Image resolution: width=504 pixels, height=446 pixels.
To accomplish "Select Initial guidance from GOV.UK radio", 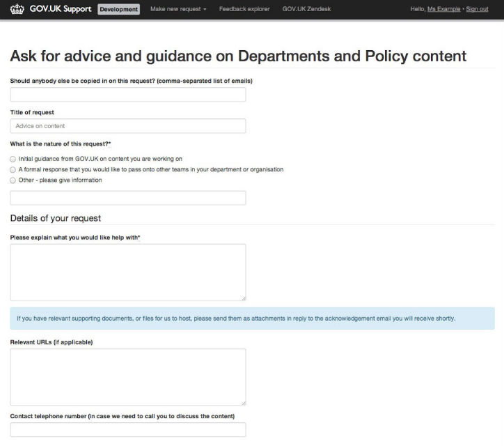I will click(13, 159).
